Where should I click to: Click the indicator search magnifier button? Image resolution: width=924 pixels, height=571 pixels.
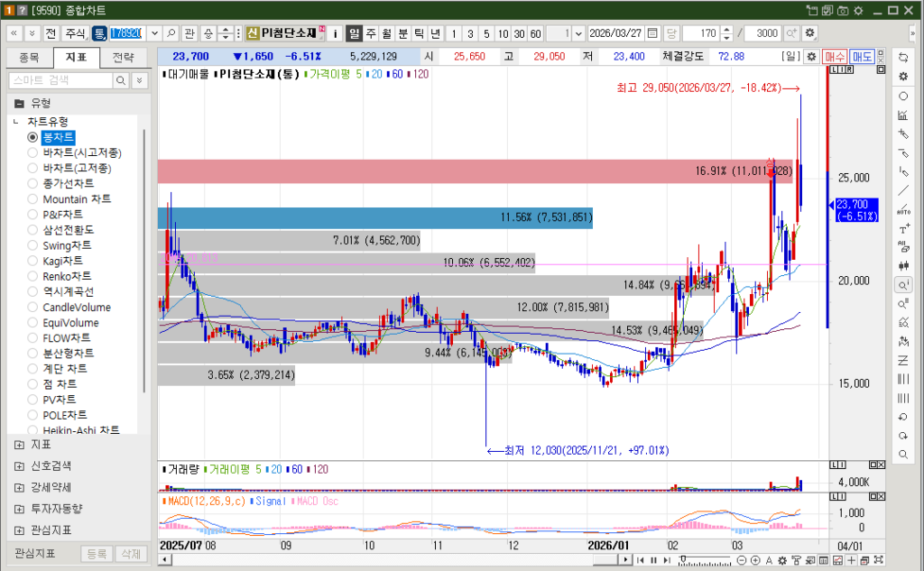click(x=121, y=80)
